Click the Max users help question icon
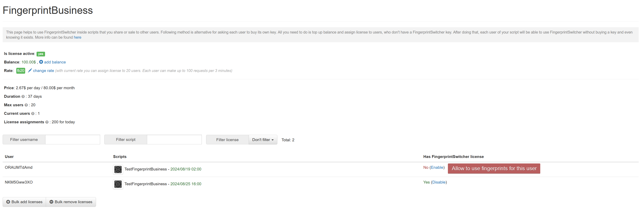Screen dimensions: 644x211 click(26, 105)
